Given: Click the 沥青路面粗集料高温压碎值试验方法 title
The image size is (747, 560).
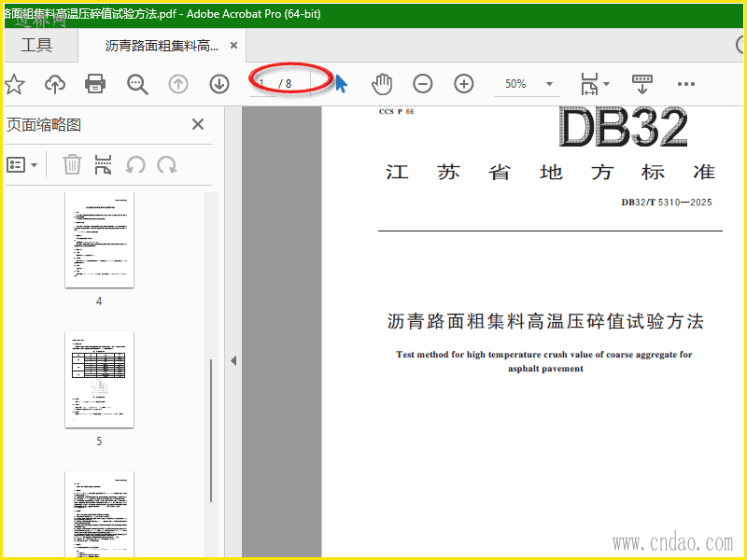Looking at the screenshot, I should [x=545, y=321].
